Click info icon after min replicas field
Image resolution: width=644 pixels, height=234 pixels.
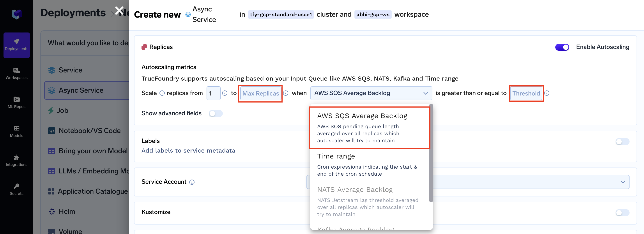(225, 93)
